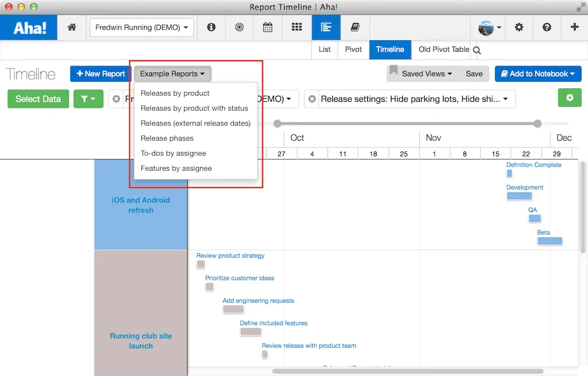Click the Saved Views bookmark icon
The width and height of the screenshot is (588, 376).
(x=393, y=70)
